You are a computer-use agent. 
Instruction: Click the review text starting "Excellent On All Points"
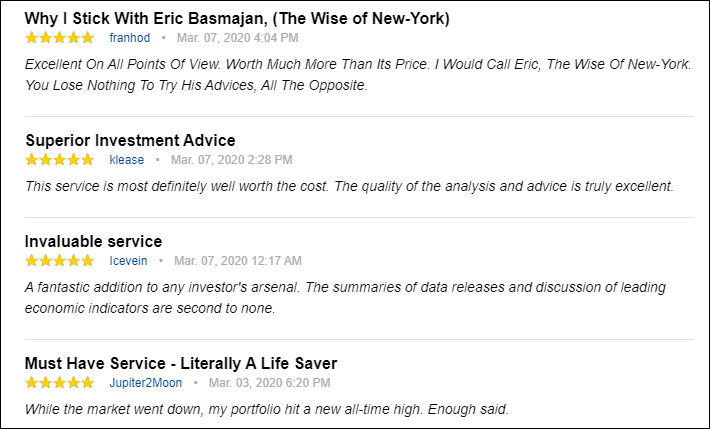[357, 74]
